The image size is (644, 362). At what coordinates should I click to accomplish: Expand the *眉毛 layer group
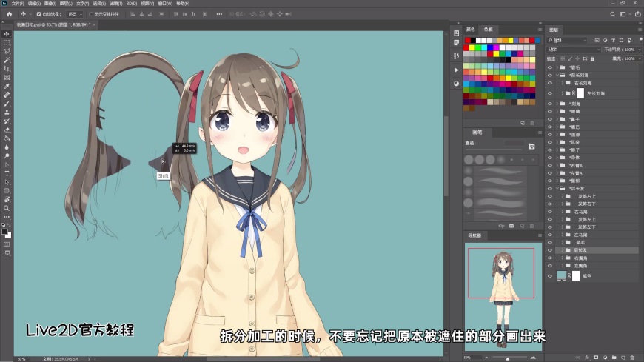tap(557, 67)
